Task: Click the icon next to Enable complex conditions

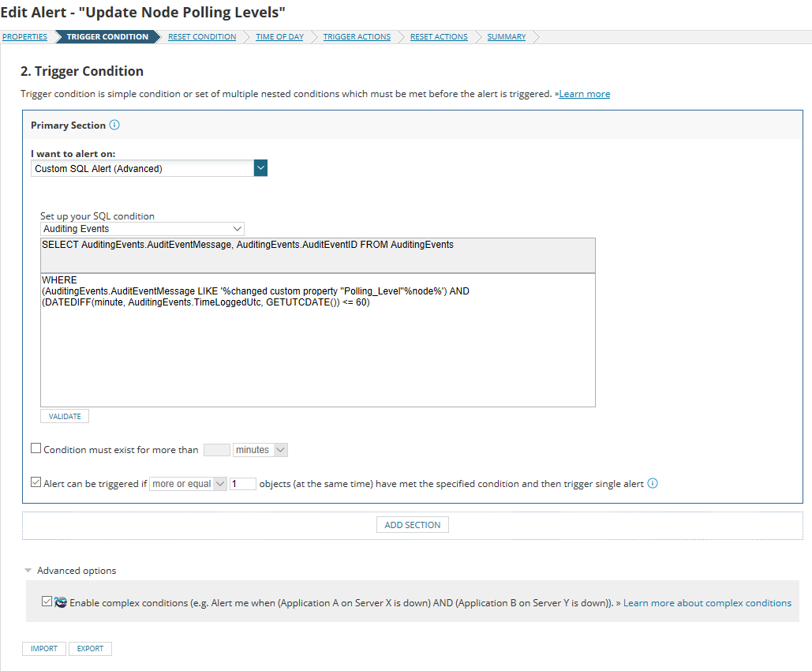Action: point(61,602)
